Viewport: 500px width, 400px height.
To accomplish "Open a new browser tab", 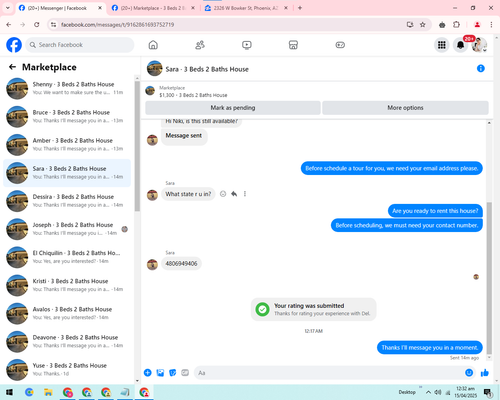I will point(300,8).
